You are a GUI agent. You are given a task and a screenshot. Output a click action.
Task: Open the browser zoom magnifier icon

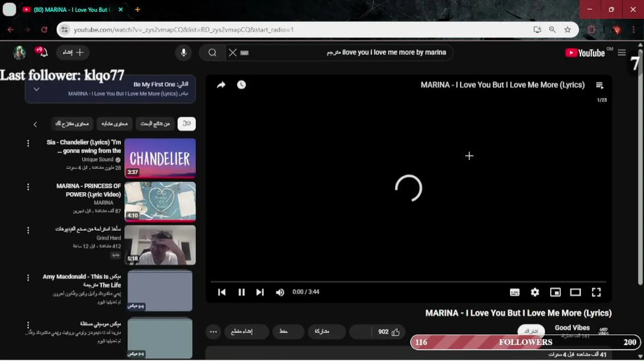(x=552, y=30)
